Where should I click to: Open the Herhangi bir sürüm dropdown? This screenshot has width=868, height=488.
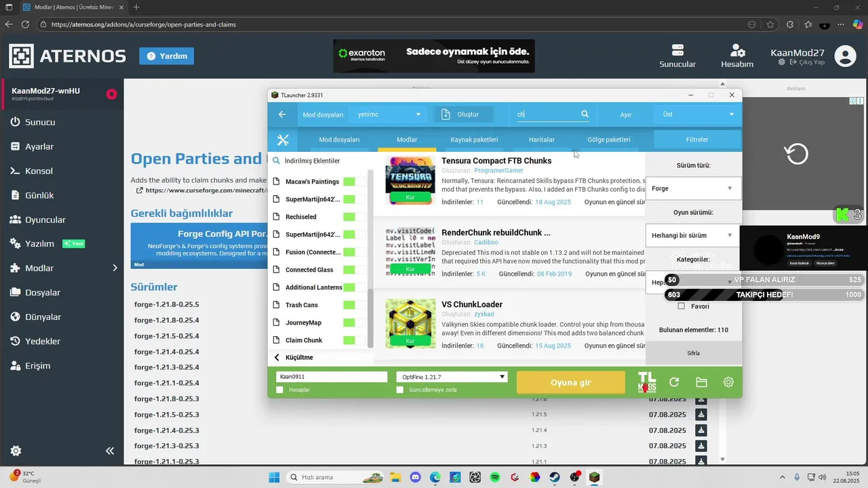pyautogui.click(x=693, y=235)
